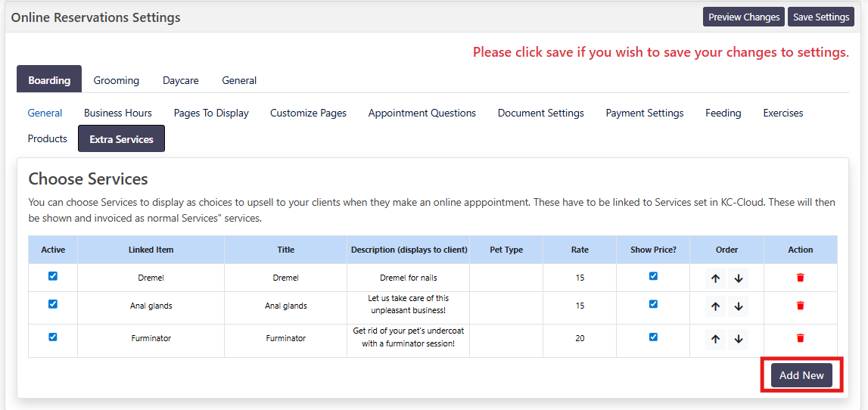Open the Daycare tab

tap(180, 80)
